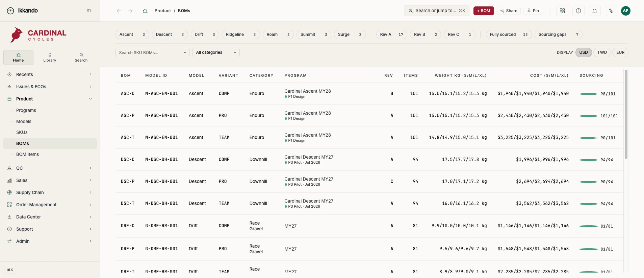Viewport: 644px width, 278px height.
Task: Open help question mark icon
Action: pyautogui.click(x=578, y=11)
